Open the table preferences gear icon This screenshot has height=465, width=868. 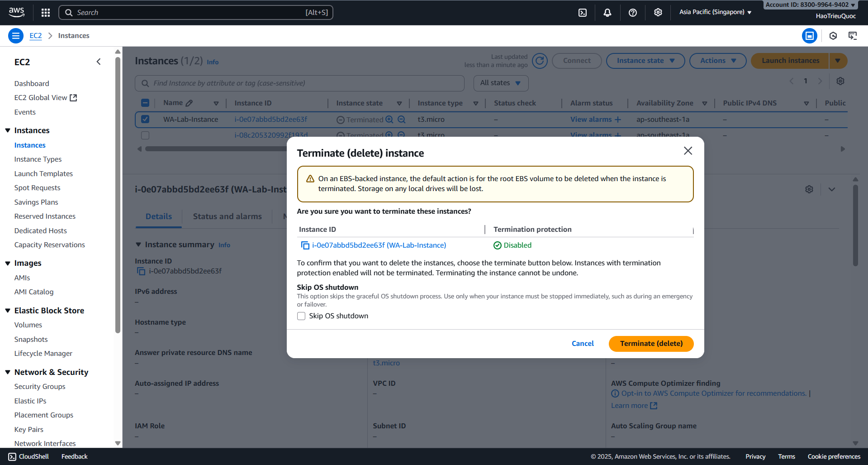(840, 81)
